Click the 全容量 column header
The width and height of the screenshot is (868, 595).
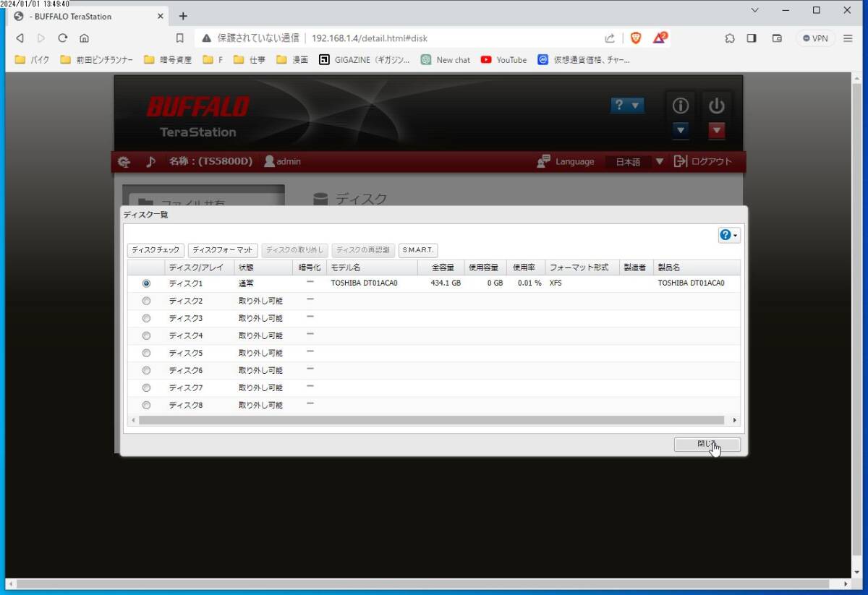pyautogui.click(x=441, y=267)
